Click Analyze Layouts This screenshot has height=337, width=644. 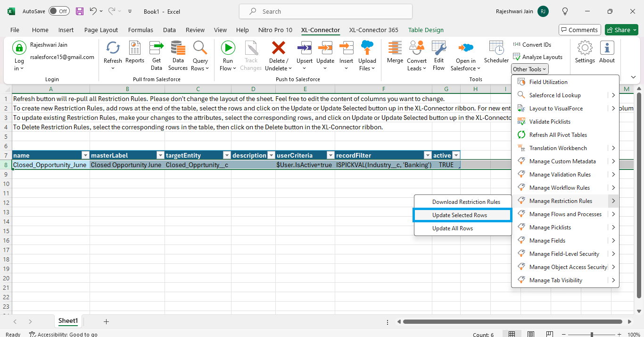(537, 57)
